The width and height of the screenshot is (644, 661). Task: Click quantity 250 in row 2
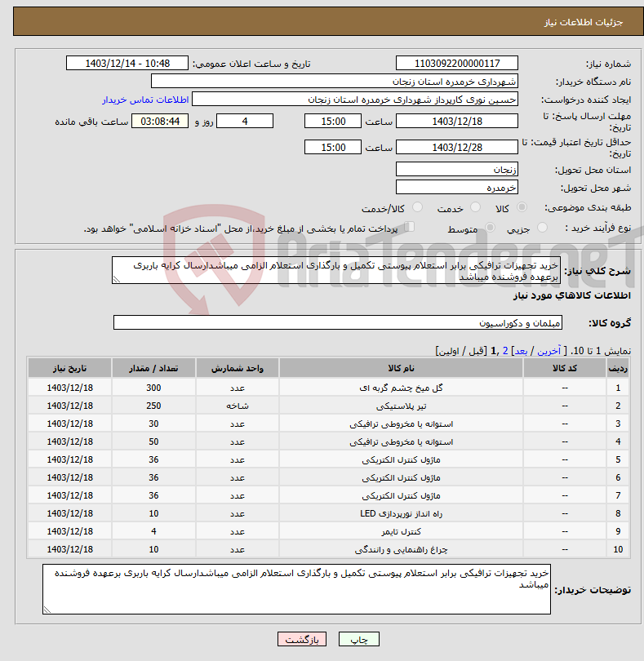click(153, 406)
